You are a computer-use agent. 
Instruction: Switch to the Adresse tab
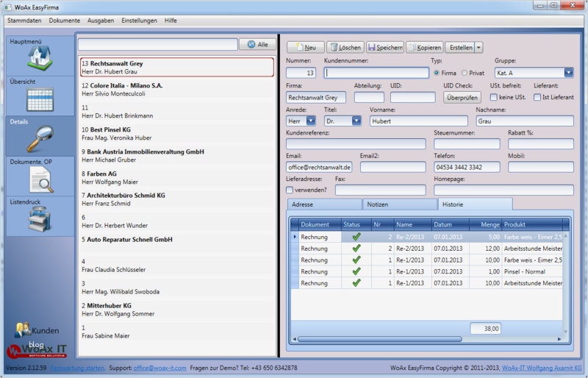tap(324, 204)
